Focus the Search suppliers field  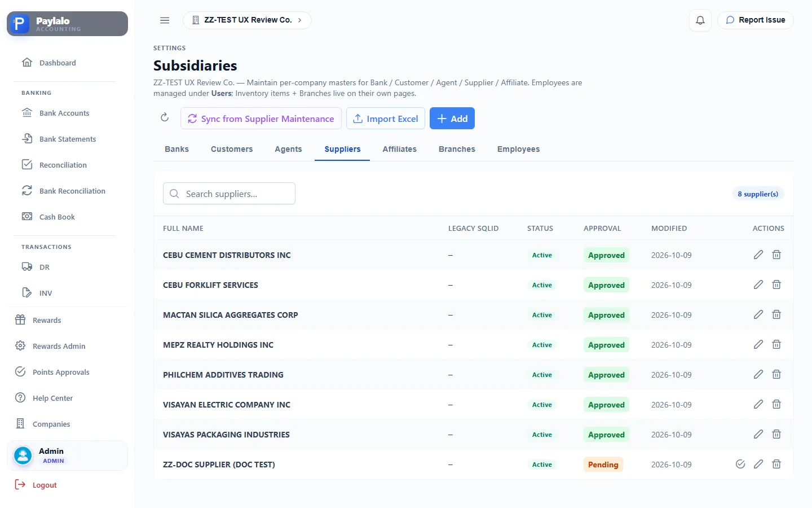(229, 194)
